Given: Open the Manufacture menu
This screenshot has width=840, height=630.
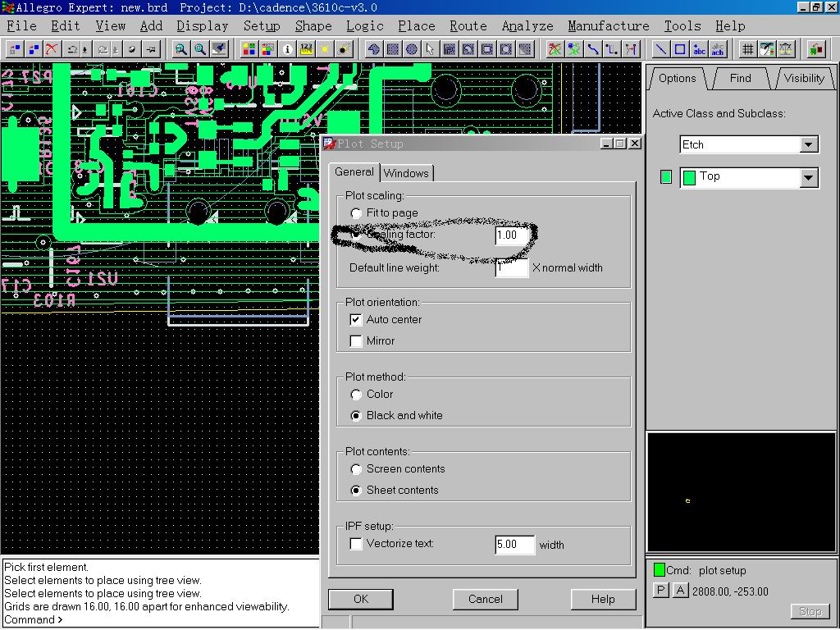Looking at the screenshot, I should 608,26.
